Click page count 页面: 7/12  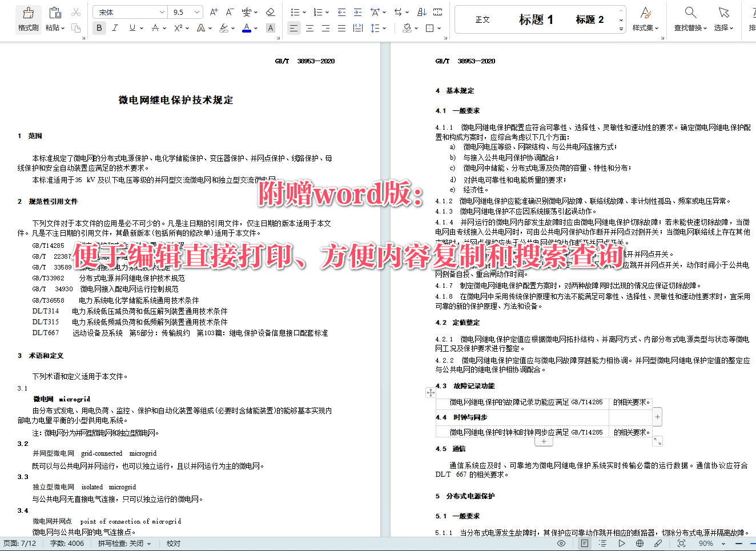20,544
